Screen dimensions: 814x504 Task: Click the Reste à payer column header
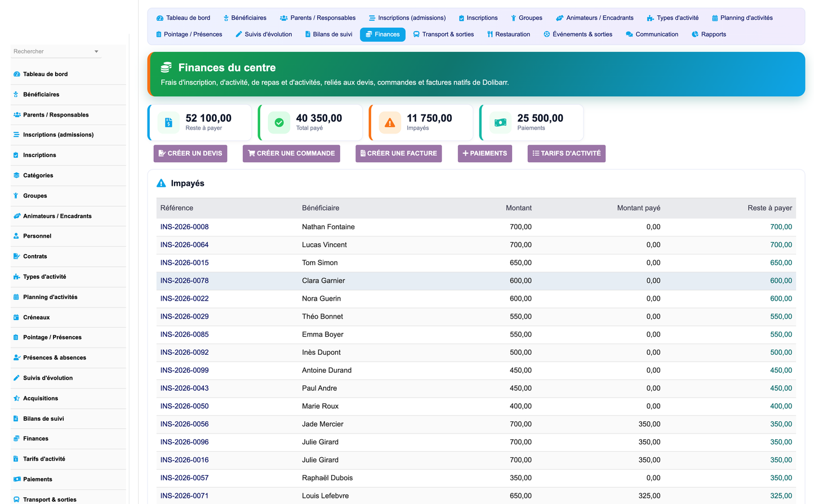(769, 208)
